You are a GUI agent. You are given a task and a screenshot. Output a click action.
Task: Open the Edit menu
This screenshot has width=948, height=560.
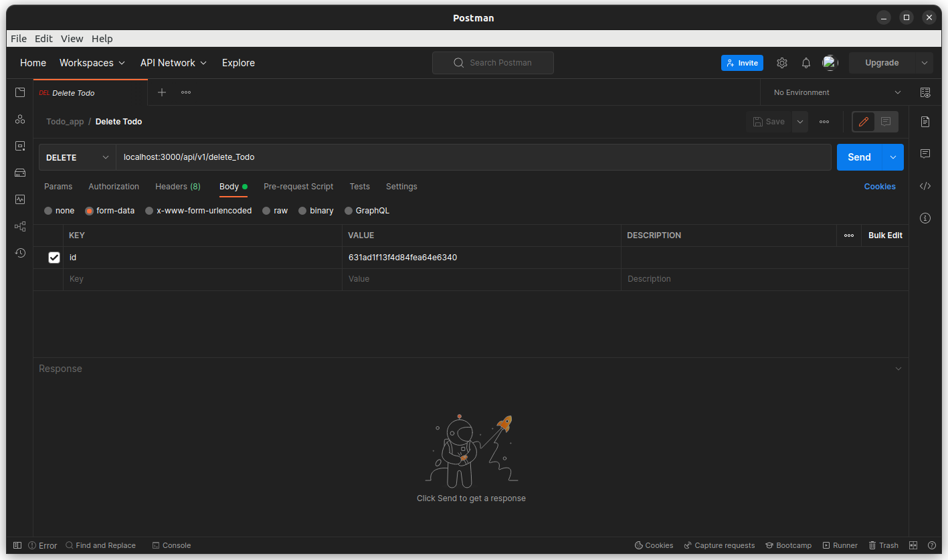43,39
